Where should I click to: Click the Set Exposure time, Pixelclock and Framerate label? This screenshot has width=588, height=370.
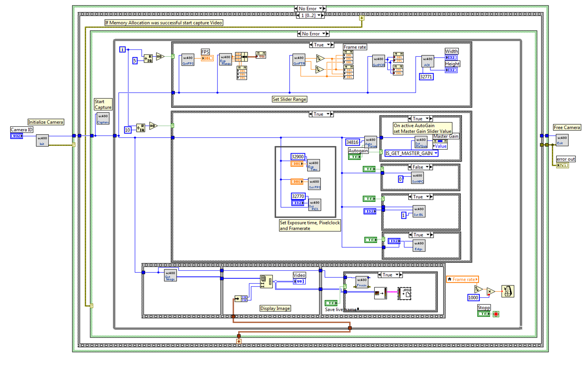310,225
